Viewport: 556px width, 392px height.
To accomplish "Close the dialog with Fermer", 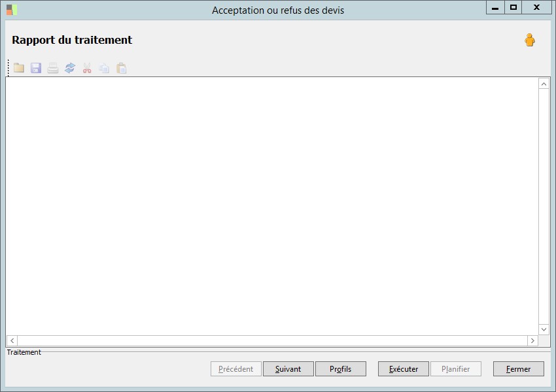I will [519, 369].
